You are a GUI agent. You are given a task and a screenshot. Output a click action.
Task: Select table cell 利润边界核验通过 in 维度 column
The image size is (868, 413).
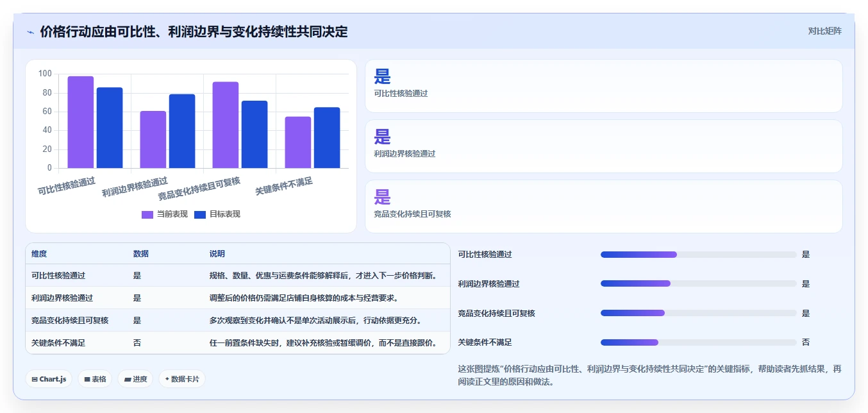[x=62, y=298]
